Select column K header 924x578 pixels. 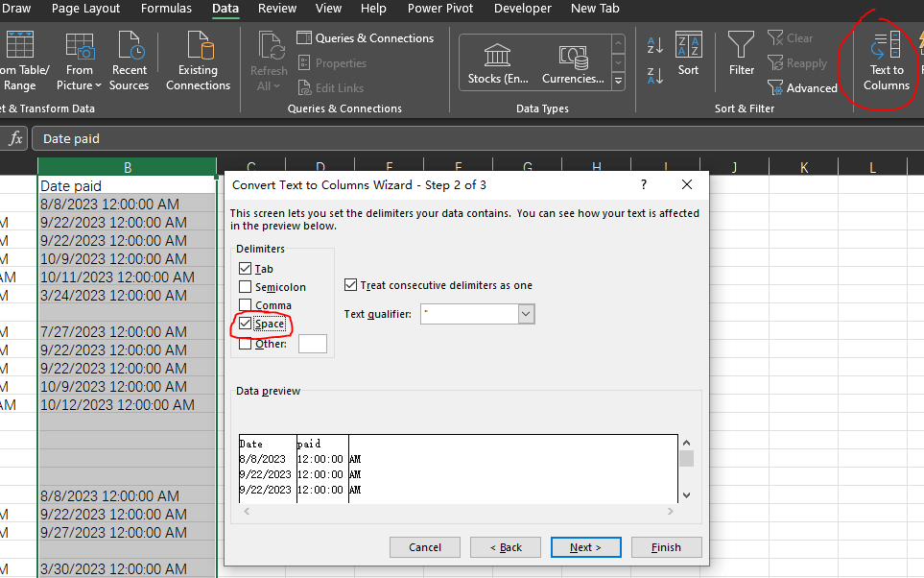pos(804,167)
